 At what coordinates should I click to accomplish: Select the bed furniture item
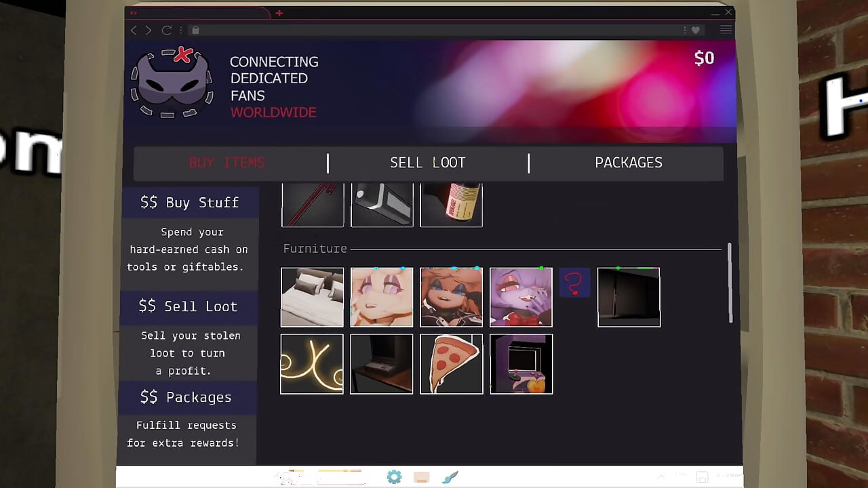pyautogui.click(x=312, y=297)
